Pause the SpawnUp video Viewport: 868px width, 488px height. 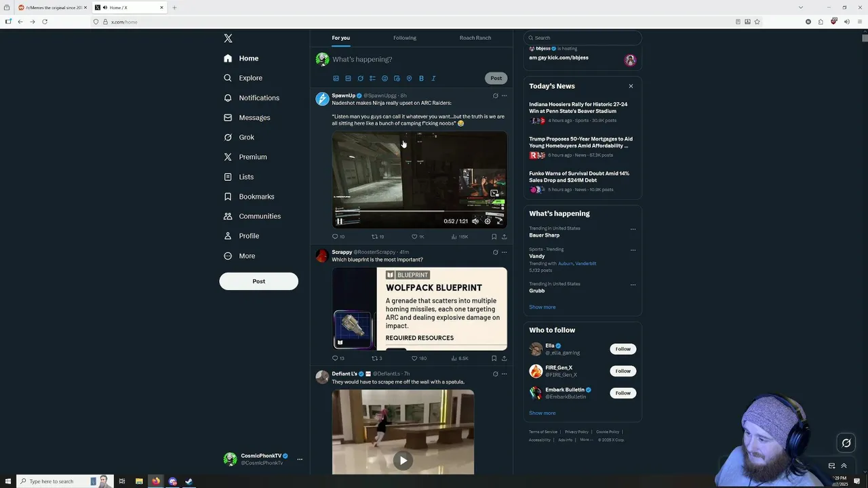340,221
